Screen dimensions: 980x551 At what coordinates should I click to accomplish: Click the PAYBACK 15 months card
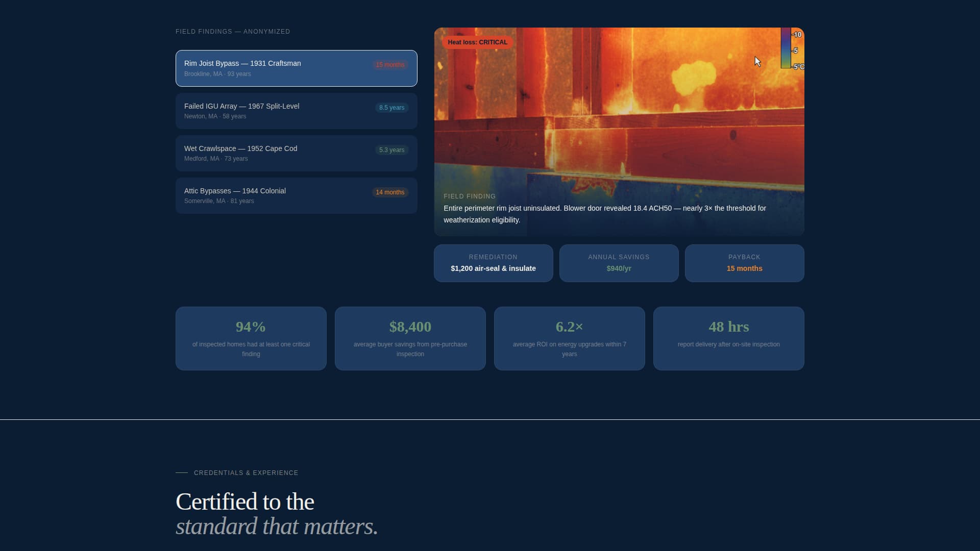coord(744,263)
